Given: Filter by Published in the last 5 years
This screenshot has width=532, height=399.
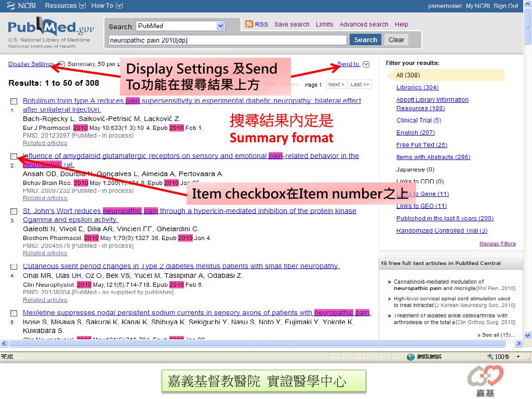Looking at the screenshot, I should [x=445, y=218].
